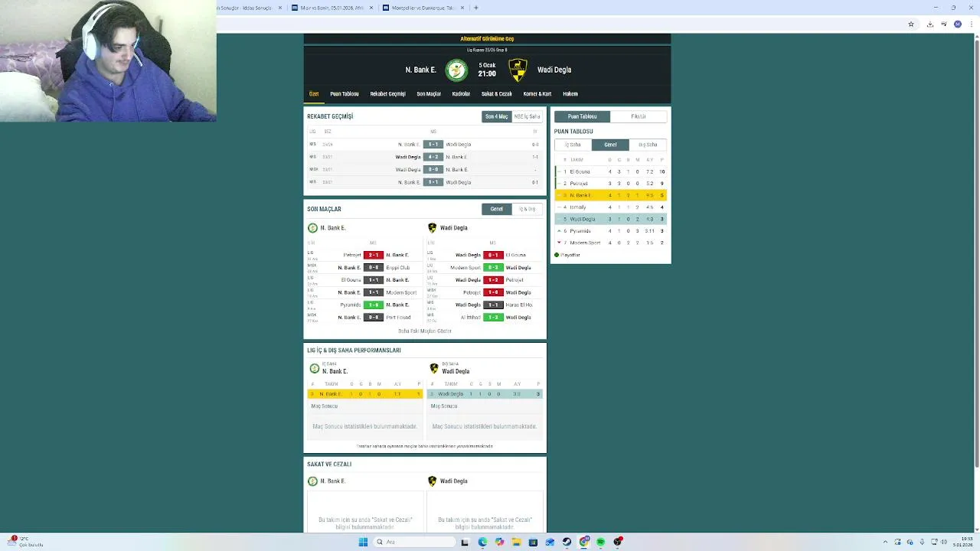Screen dimensions: 980x551
Task: Switch sidebar to Puan Tablosu tab
Action: [x=582, y=116]
